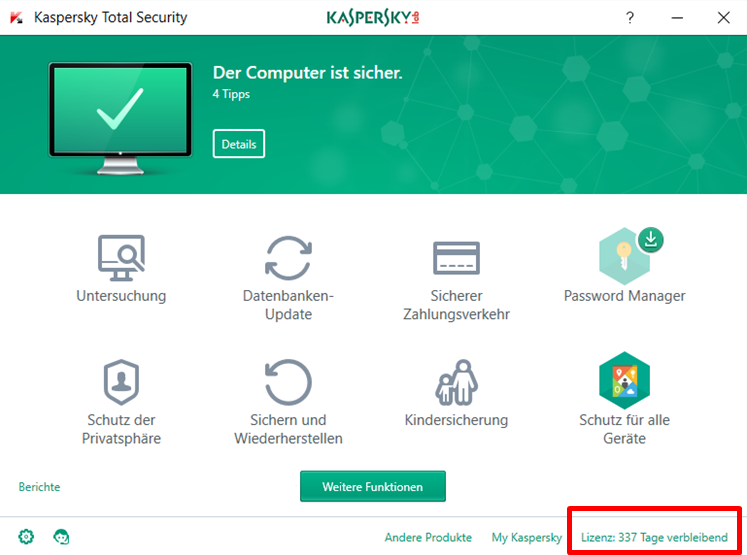Screen dimensions: 747x555
Task: Open Kindersicherung parent and child icon
Action: point(456,382)
